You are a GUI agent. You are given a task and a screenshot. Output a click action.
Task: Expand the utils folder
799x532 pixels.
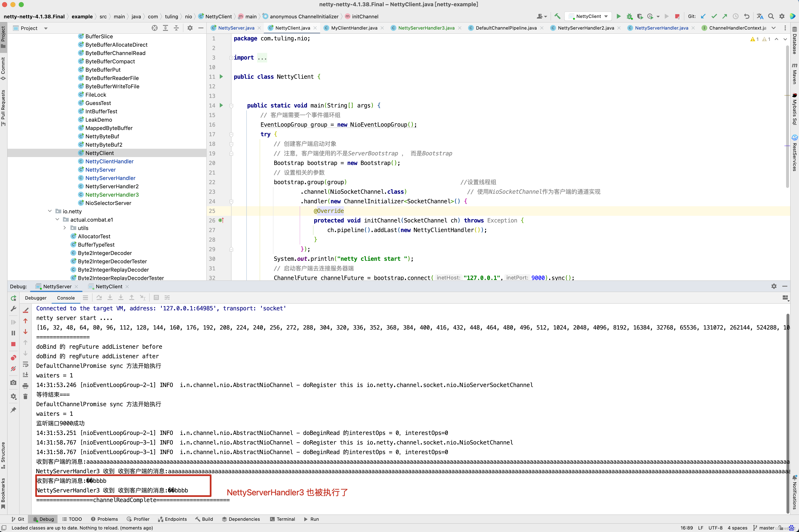65,228
